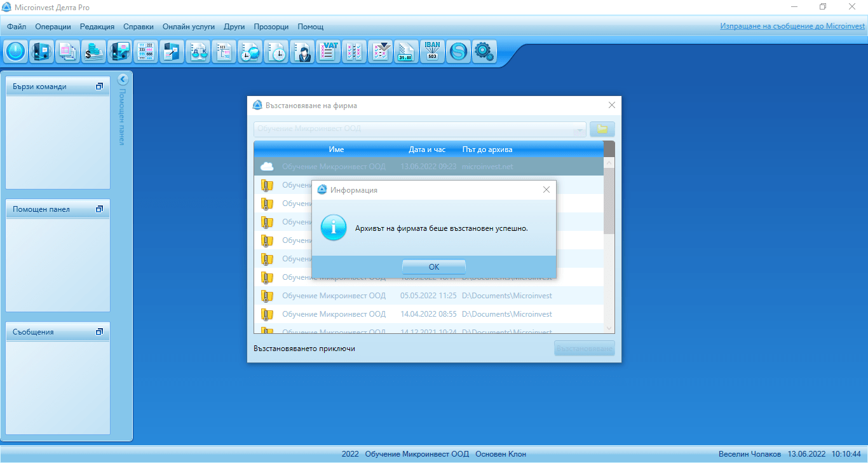Sort by the Път до архива column header
Screen dimensions: 868x463
(x=487, y=149)
